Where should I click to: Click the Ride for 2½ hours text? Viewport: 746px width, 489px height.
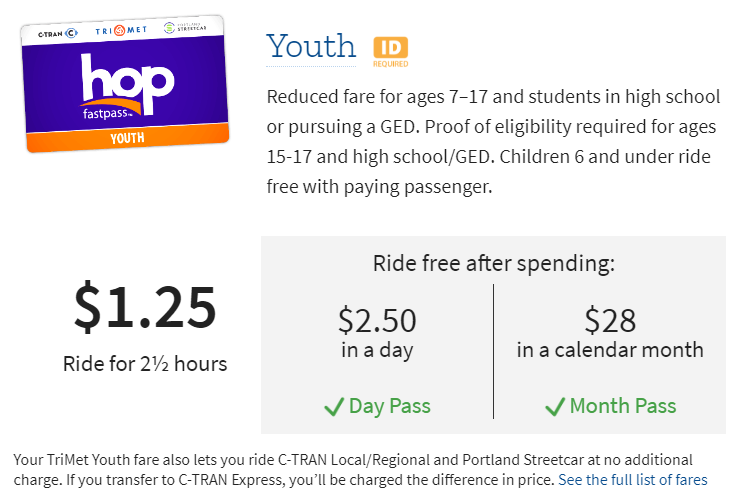(145, 364)
